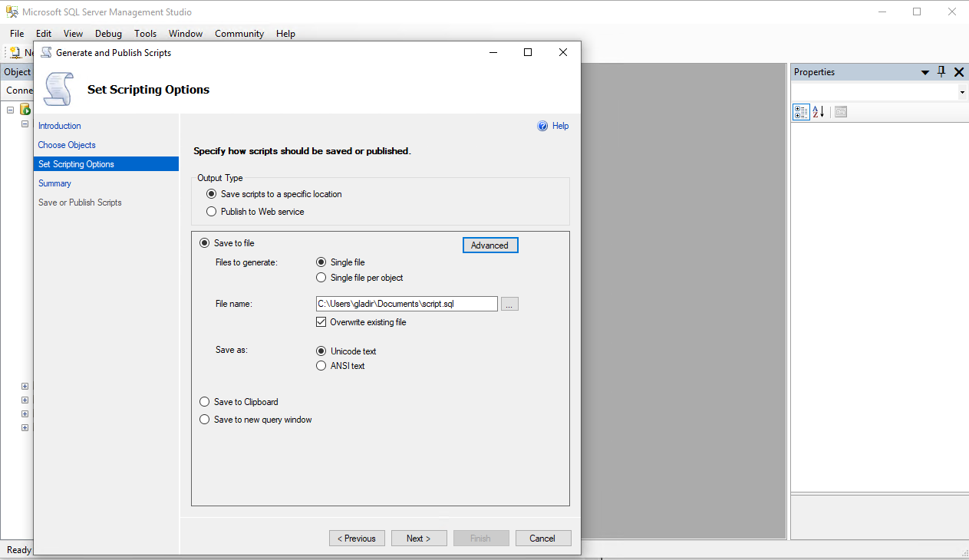Screen dimensions: 969x560
Task: Click the Property Pages icon
Action: click(x=839, y=111)
